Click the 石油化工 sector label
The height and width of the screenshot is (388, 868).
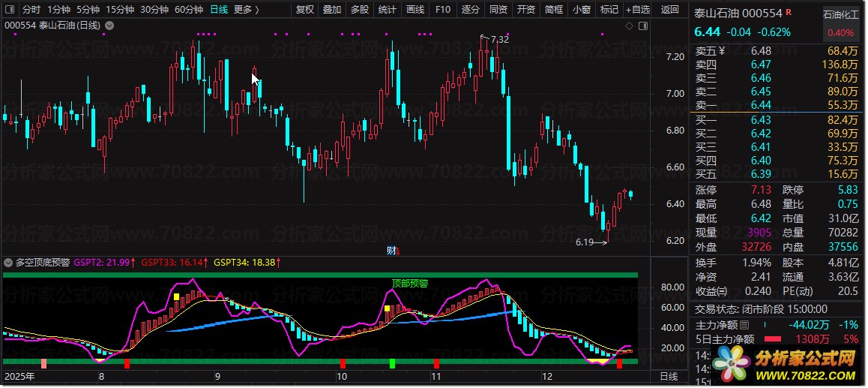click(840, 14)
